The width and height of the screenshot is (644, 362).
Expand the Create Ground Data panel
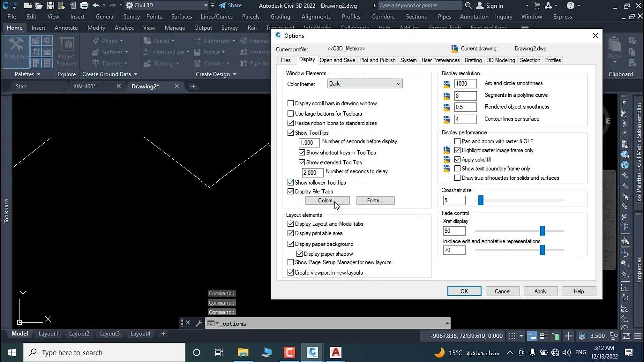(x=110, y=74)
